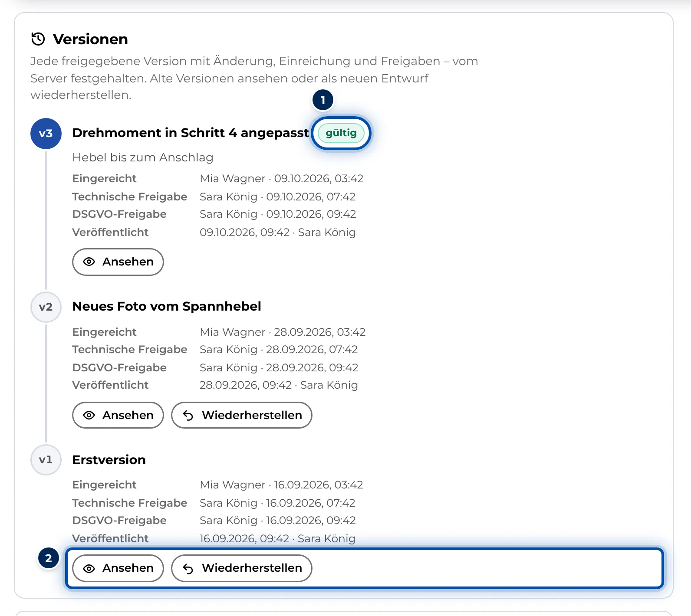691x616 pixels.
Task: Open Ansehen for Neues Foto vom Spannhebel
Action: [118, 415]
